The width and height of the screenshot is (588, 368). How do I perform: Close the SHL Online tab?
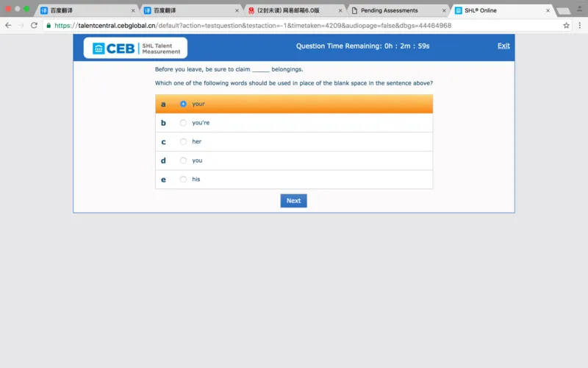pos(548,10)
